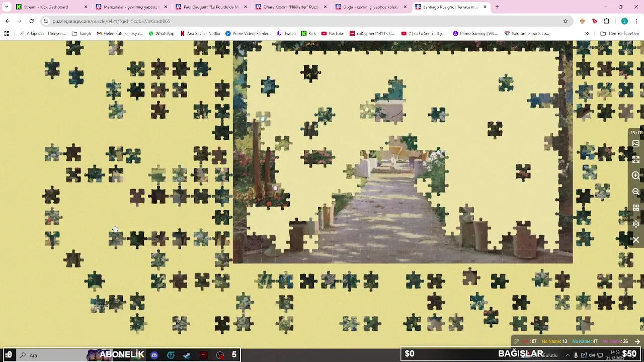Viewport: 644px width, 362px height.
Task: Arrange pieces with the grid icon
Action: [636, 208]
